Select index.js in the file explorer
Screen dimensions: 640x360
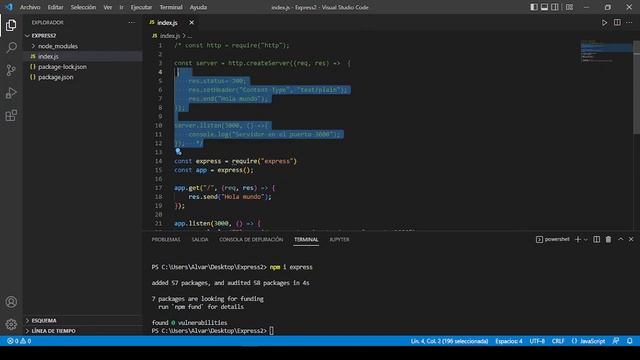tap(82, 56)
